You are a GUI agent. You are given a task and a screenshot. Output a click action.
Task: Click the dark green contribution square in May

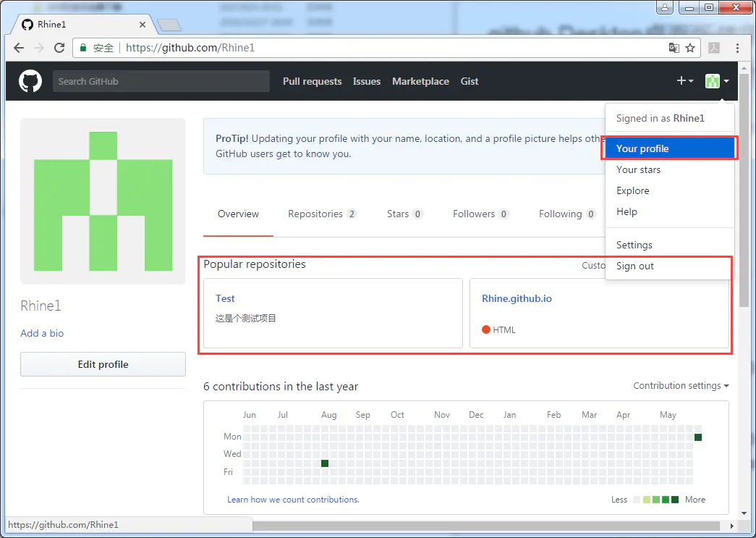click(x=697, y=437)
